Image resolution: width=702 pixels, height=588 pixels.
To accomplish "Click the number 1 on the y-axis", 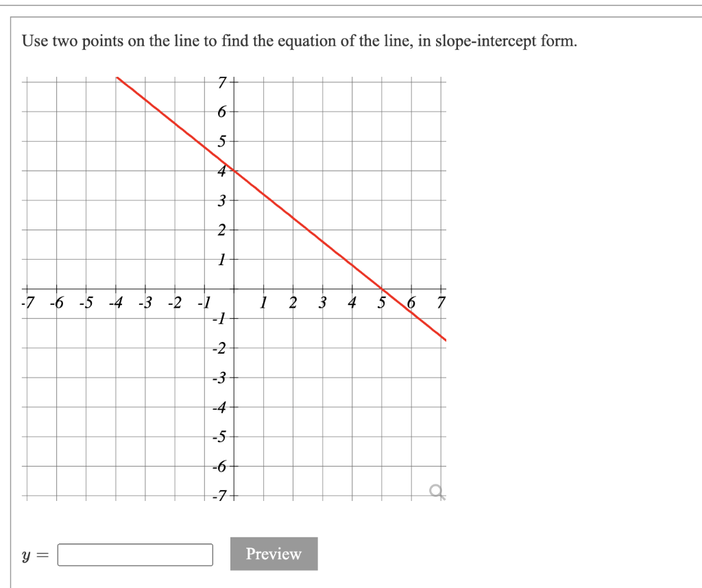I will pos(222,260).
